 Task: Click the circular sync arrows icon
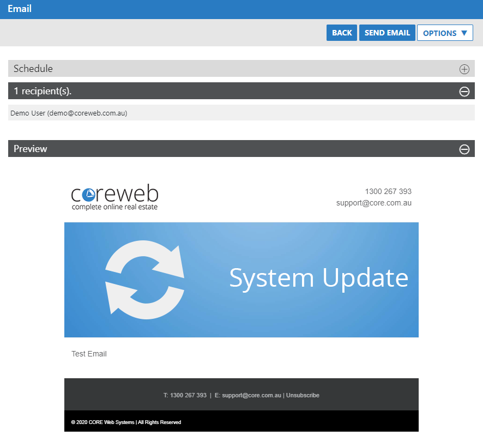click(144, 280)
